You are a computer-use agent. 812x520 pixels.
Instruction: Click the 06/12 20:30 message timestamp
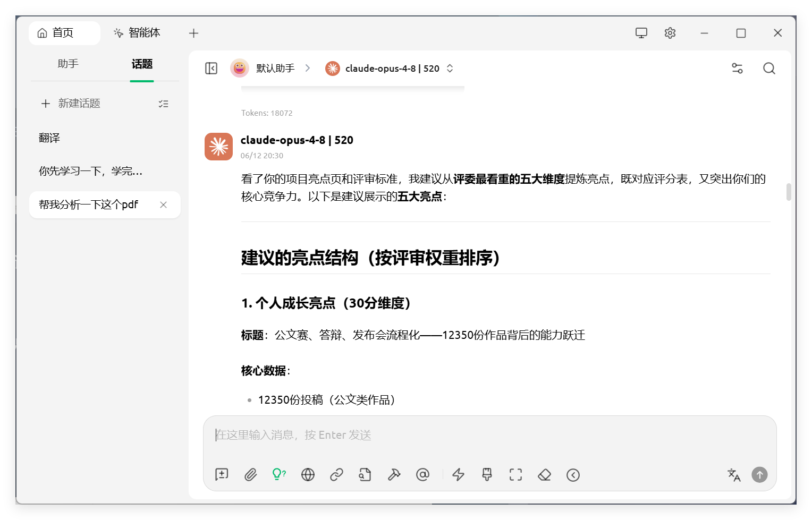261,156
